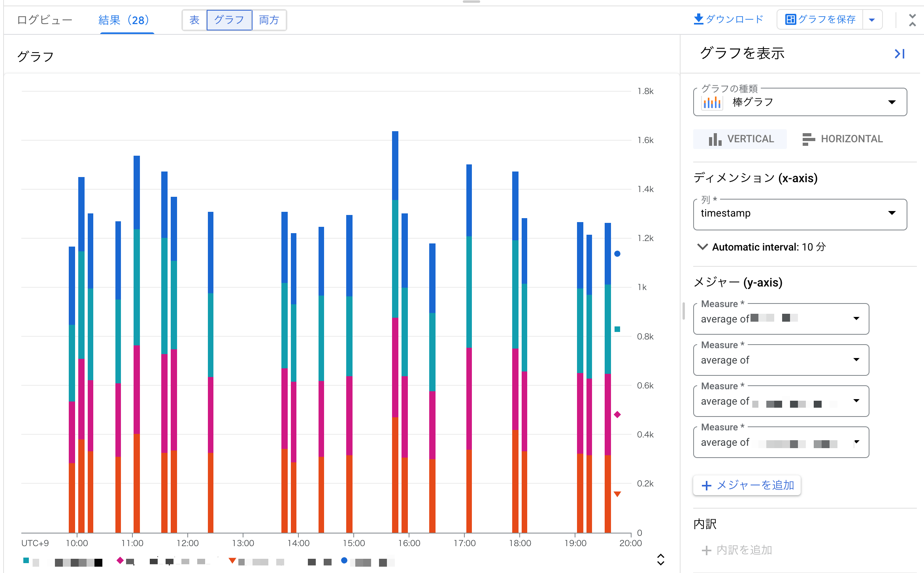Image resolution: width=924 pixels, height=573 pixels.
Task: Click the legend expand/collapse arrows icon
Action: tap(660, 559)
